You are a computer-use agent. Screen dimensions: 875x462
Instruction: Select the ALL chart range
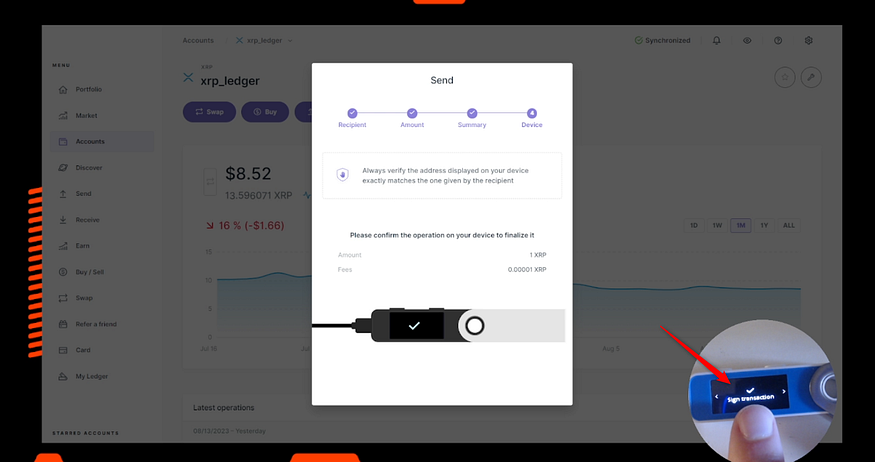click(789, 225)
